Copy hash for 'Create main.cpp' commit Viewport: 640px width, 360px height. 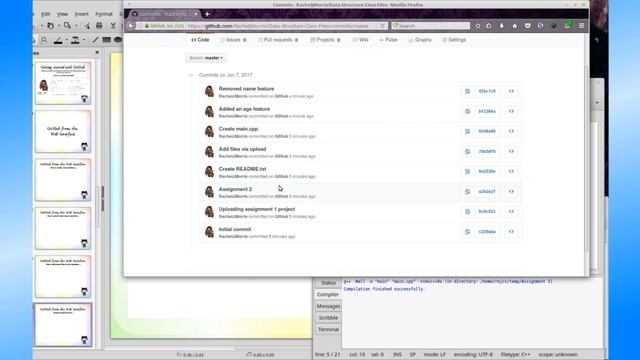[467, 131]
